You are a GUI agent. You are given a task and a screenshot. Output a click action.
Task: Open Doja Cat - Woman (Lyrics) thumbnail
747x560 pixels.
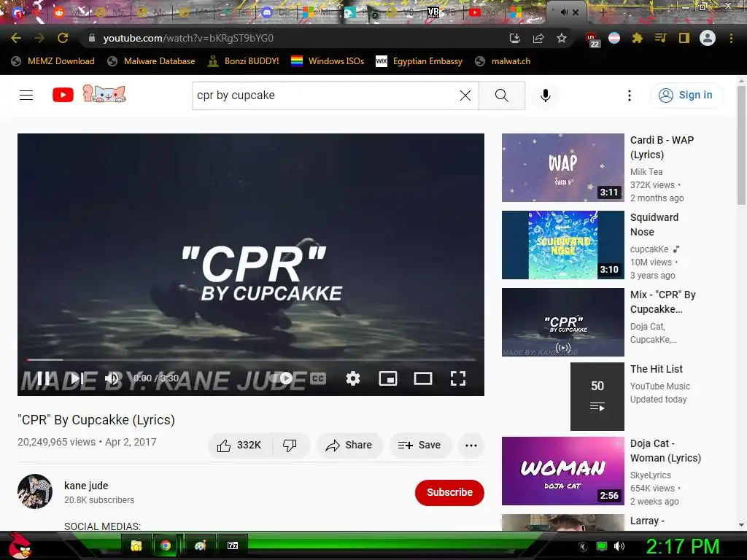point(563,471)
